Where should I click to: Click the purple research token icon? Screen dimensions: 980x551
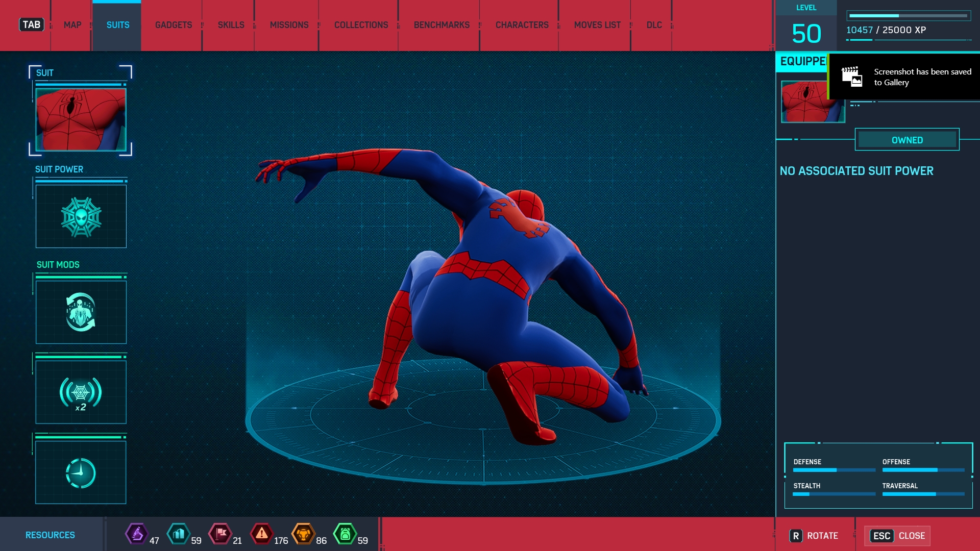[x=136, y=534]
